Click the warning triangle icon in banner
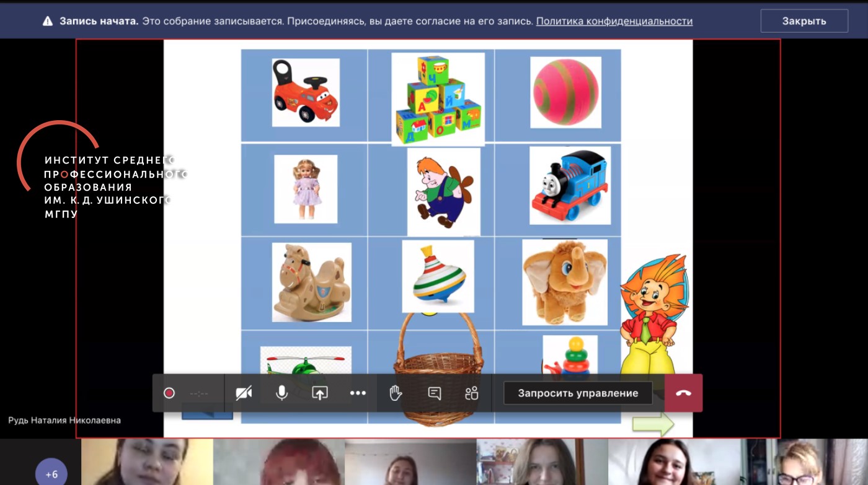868x485 pixels. tap(48, 21)
